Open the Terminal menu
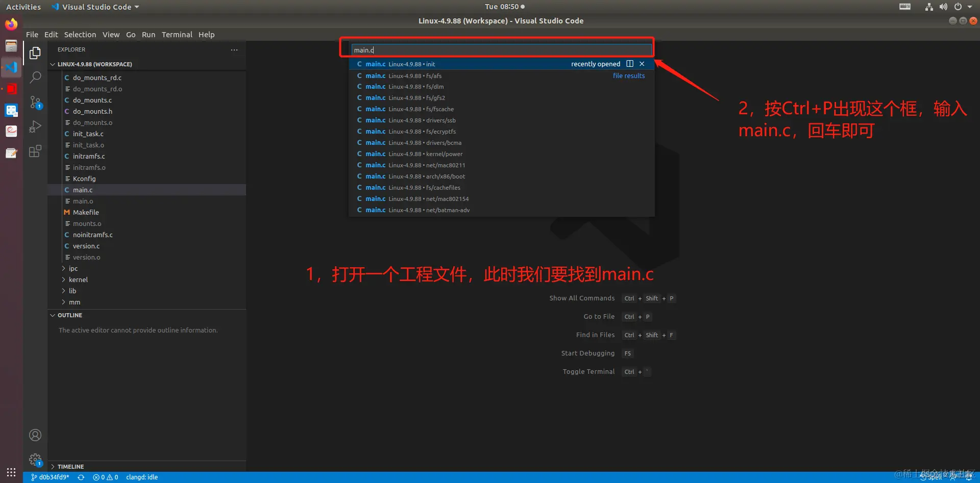 (x=177, y=35)
